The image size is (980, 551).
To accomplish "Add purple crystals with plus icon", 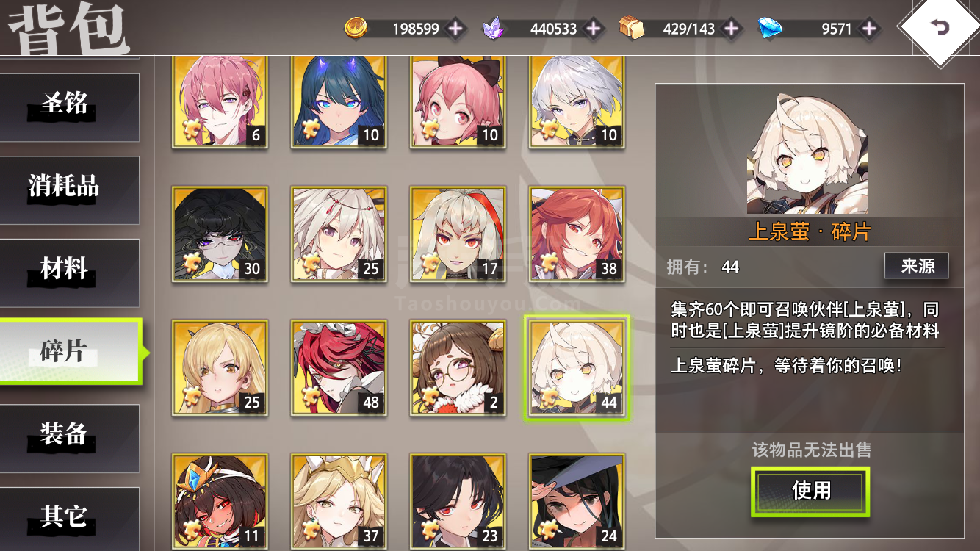I will tap(593, 29).
